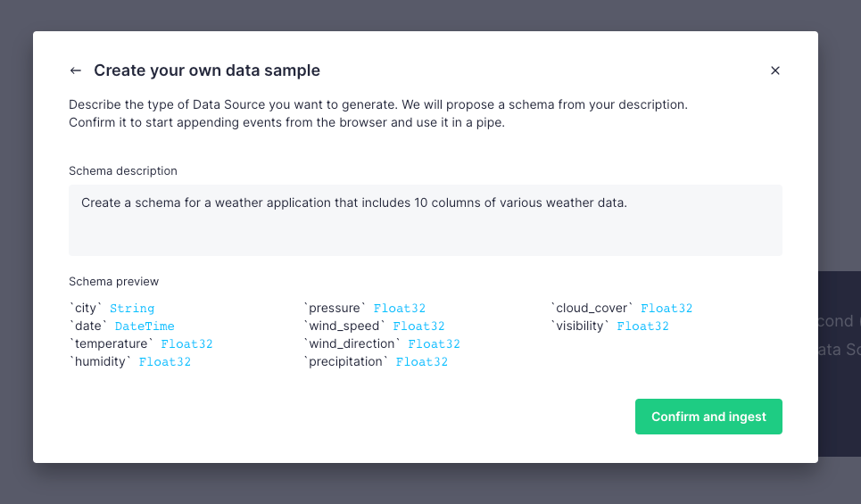The image size is (861, 504).
Task: Click the Float32 type beside cloud_cover
Action: tap(666, 309)
